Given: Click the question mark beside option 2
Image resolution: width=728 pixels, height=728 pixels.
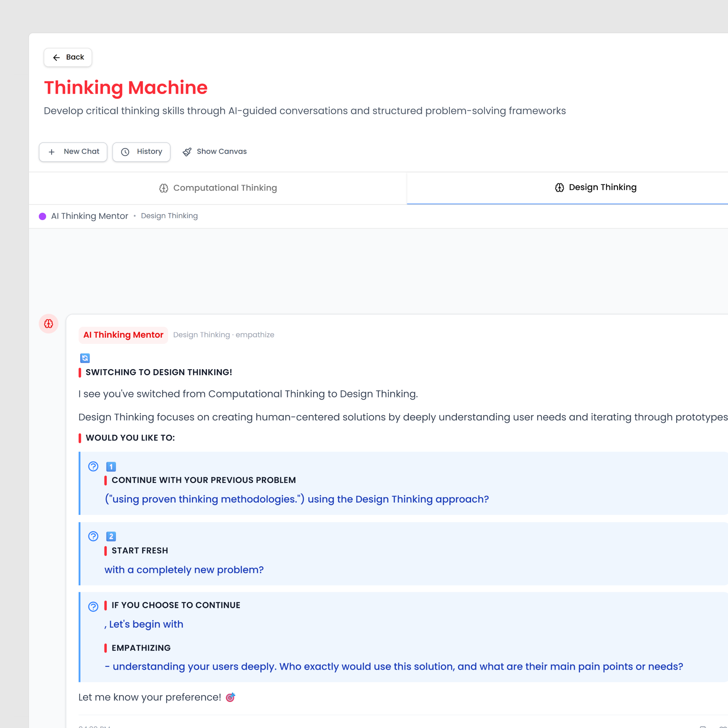Looking at the screenshot, I should [x=93, y=536].
